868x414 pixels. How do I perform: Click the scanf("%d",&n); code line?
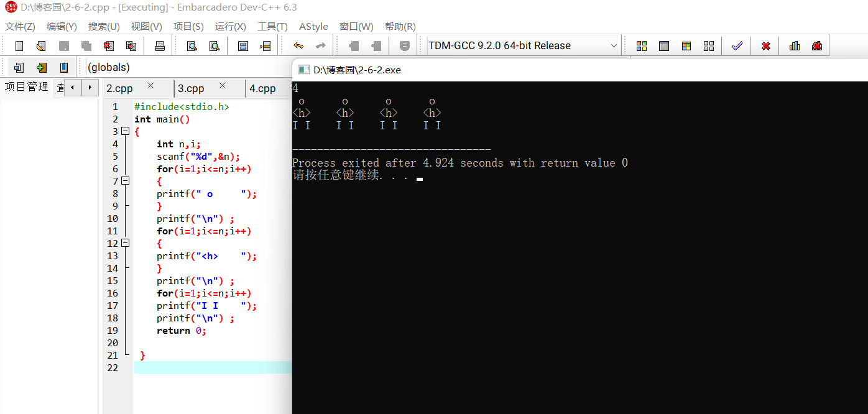pos(198,156)
